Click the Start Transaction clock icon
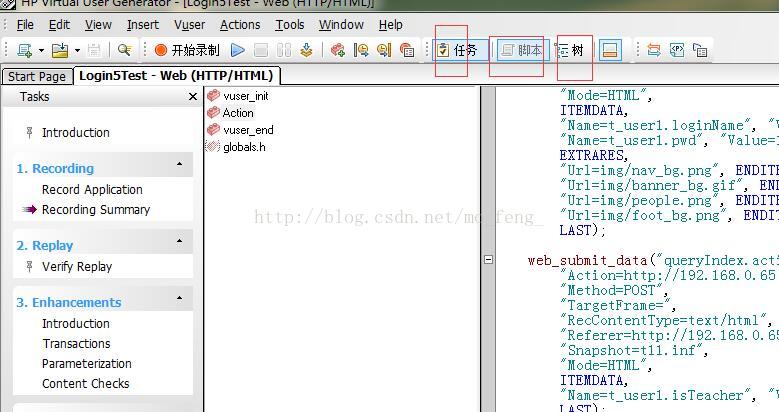Viewport: 779px width, 412px height. (x=361, y=50)
